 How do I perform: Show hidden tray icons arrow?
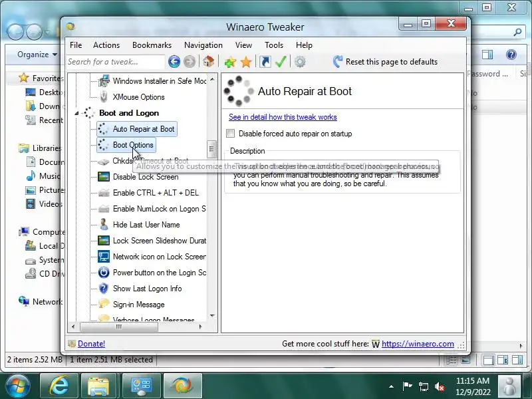(391, 386)
